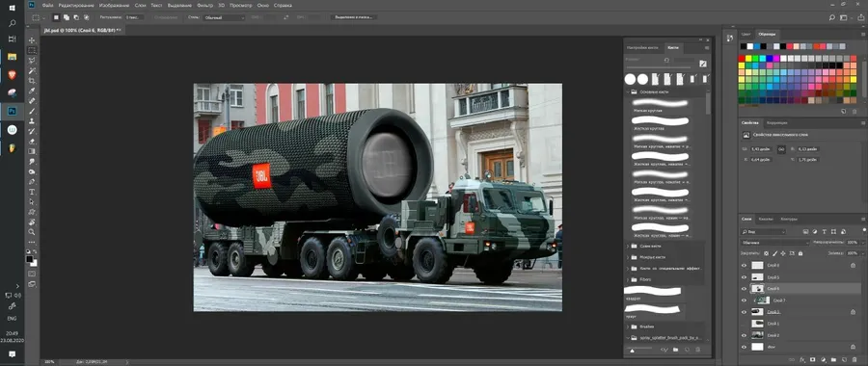Open the Фильтр menu
Screen dimensions: 868x366
[x=204, y=5]
